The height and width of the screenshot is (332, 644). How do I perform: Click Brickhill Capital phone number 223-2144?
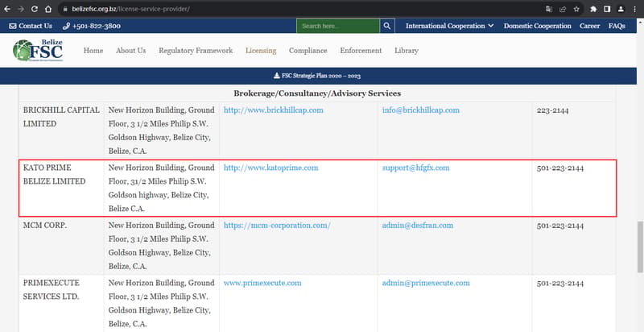[552, 110]
